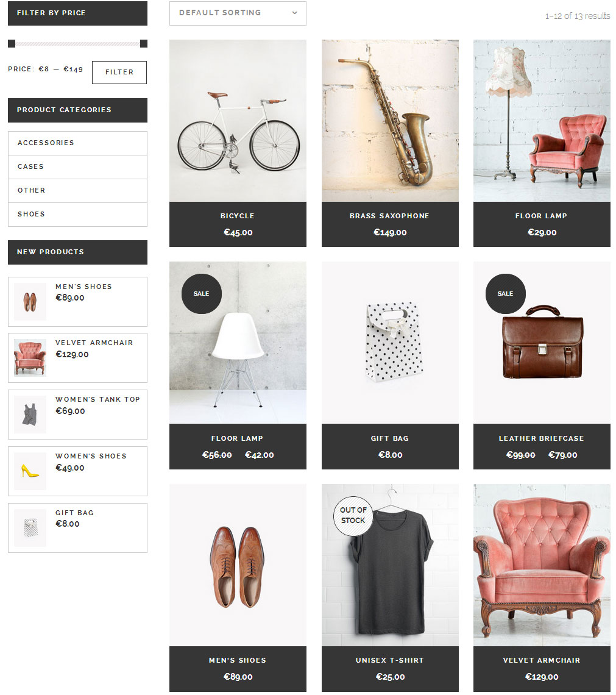Click the FILTER price button

tap(119, 73)
